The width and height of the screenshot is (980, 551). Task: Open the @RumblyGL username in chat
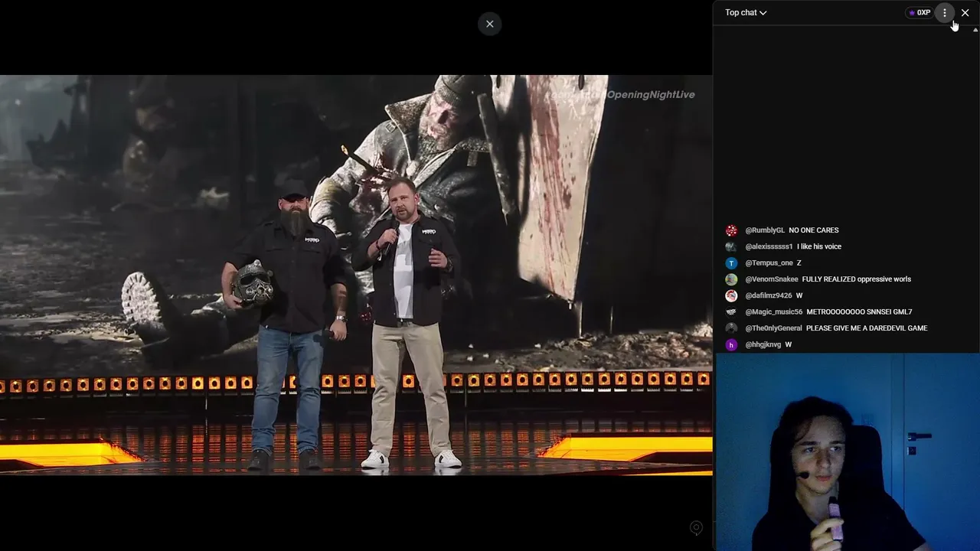[x=765, y=230]
